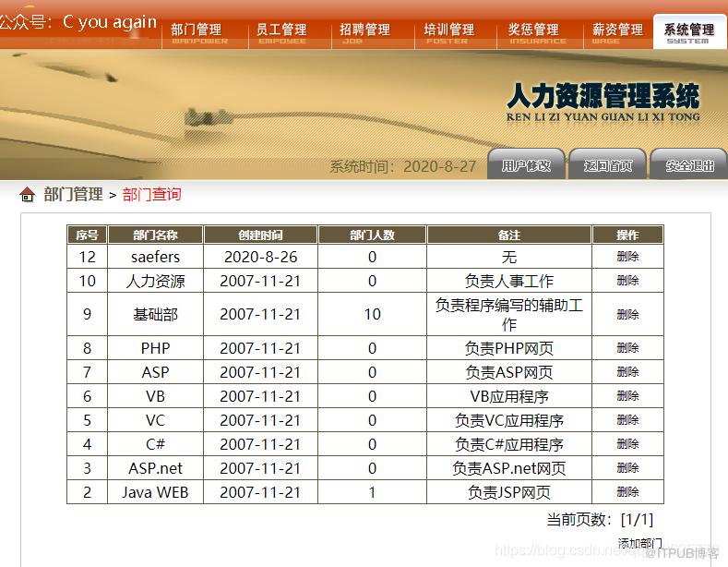Click sequence number 12 cell
Viewport: 728px width, 567px height.
pos(88,257)
